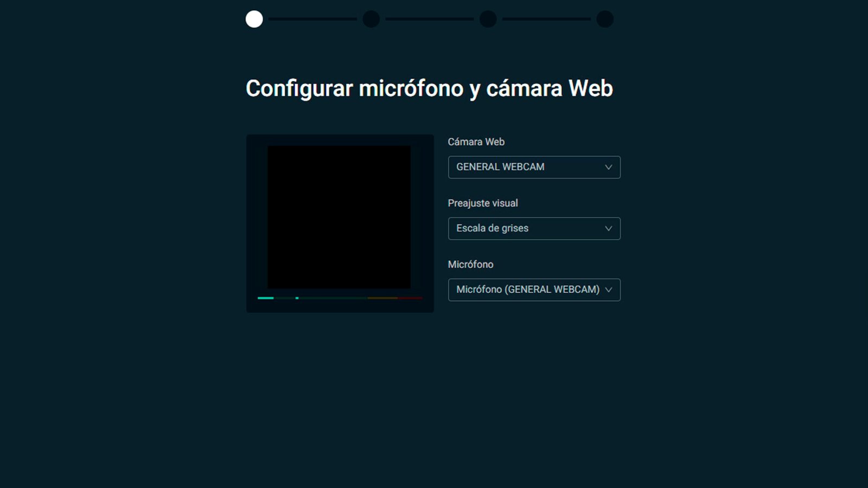This screenshot has width=868, height=488.
Task: Click the progress line between steps three and four
Action: [x=546, y=19]
